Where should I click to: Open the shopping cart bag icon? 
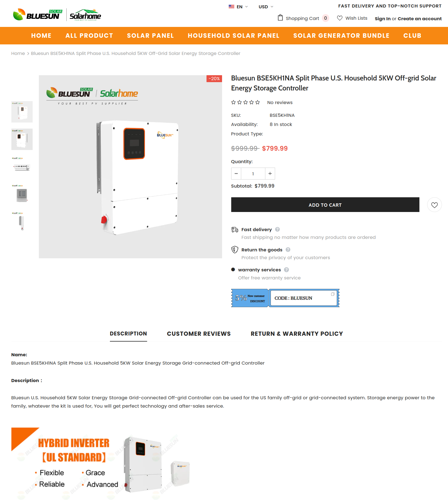[280, 18]
